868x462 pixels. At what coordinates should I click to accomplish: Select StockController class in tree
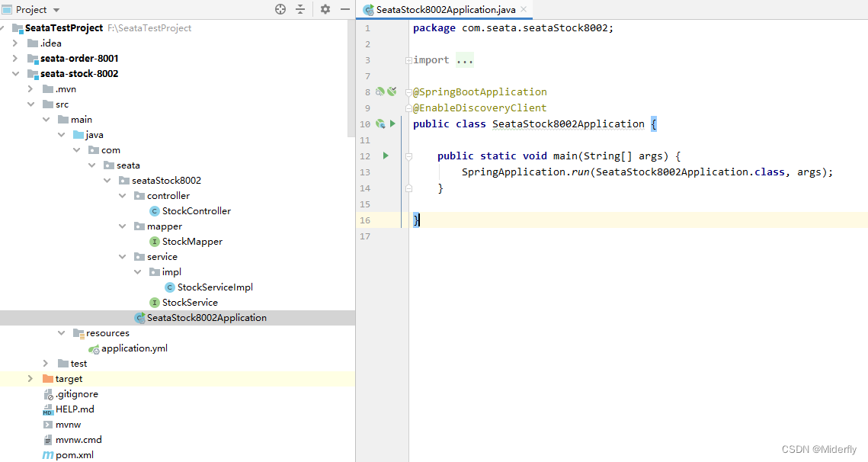[x=196, y=211]
